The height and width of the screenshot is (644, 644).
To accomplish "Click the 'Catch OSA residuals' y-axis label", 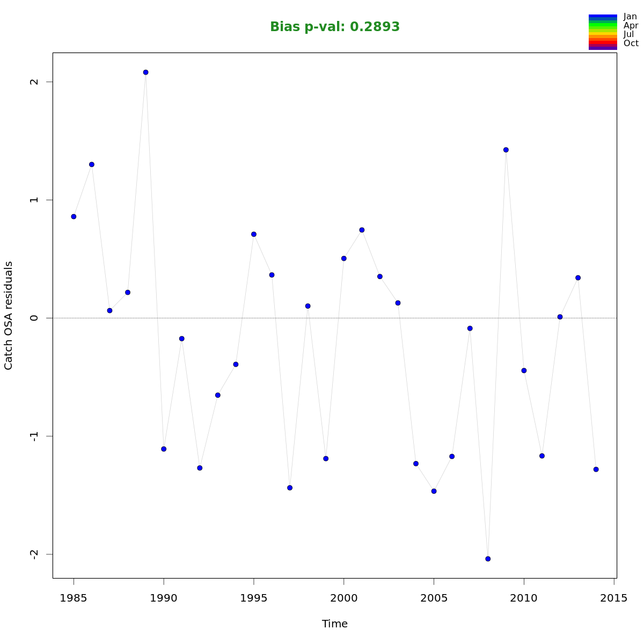I will 9,316.
